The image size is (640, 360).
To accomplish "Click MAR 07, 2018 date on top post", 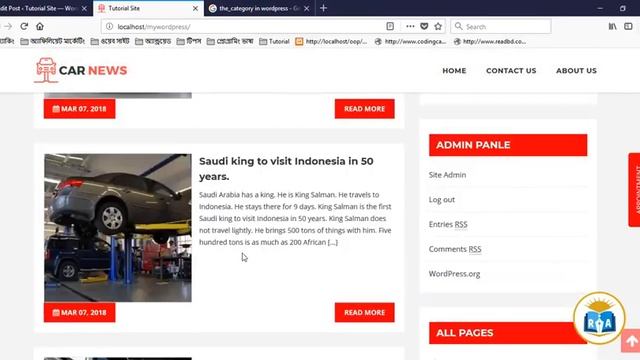I will tap(80, 109).
